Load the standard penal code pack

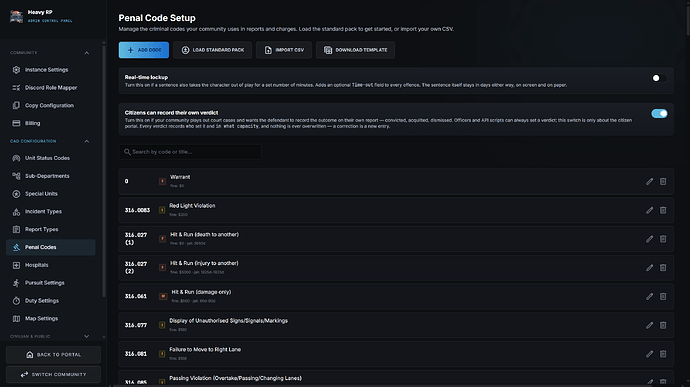(213, 50)
